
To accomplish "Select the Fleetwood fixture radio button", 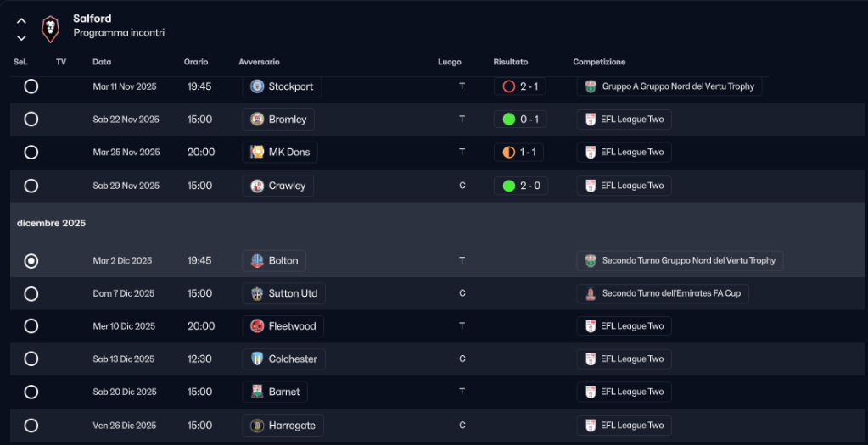I will [31, 326].
